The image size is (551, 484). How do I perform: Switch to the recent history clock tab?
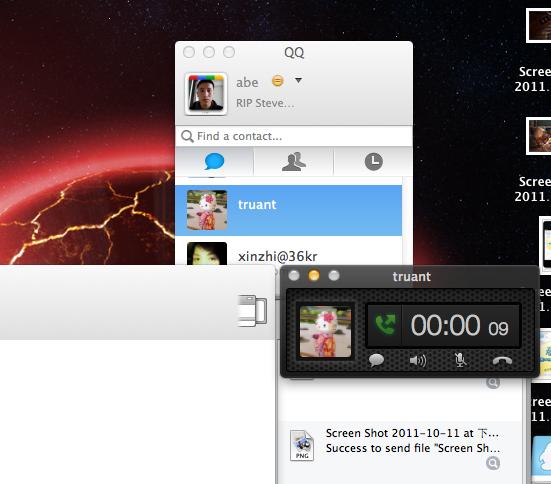point(373,161)
